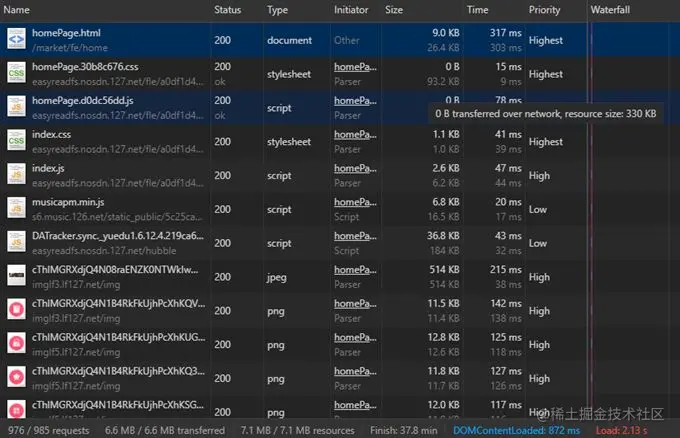Click the JS icon beside musicapm.min.js
This screenshot has height=438, width=680.
pyautogui.click(x=16, y=209)
